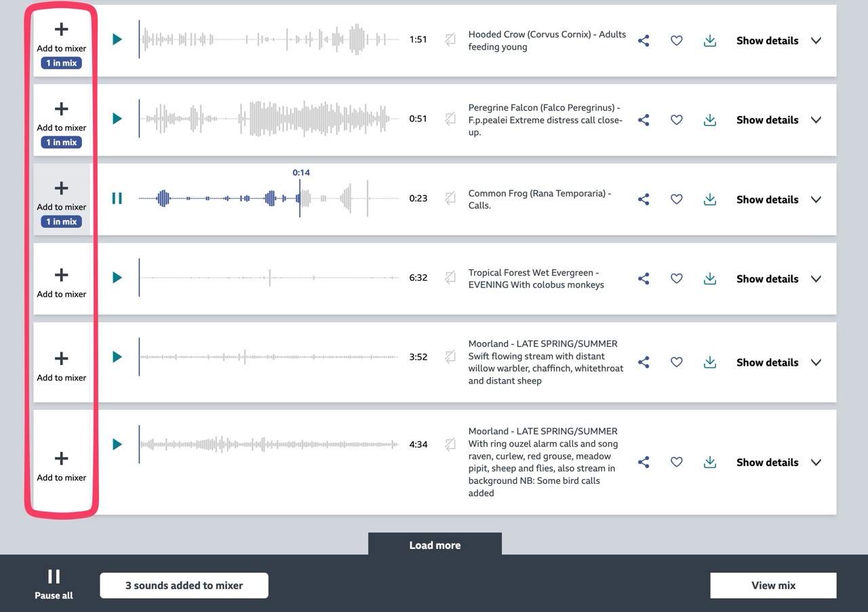Favorite the Tropical Forest sound
This screenshot has width=868, height=612.
pos(676,278)
